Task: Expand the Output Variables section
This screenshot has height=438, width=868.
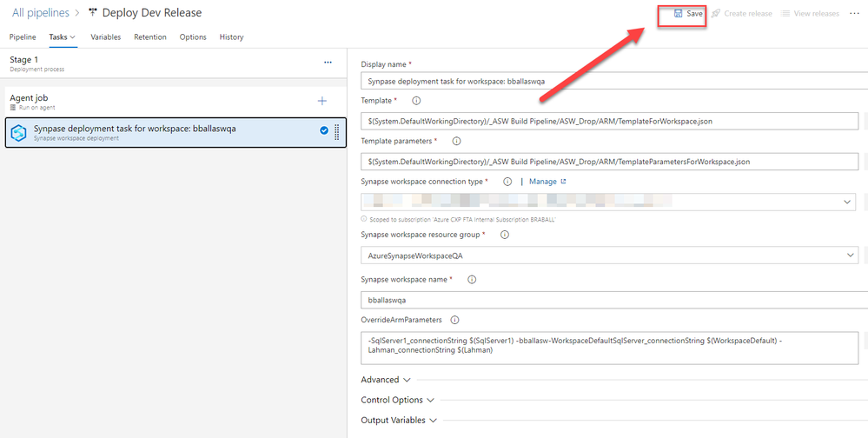Action: [399, 421]
